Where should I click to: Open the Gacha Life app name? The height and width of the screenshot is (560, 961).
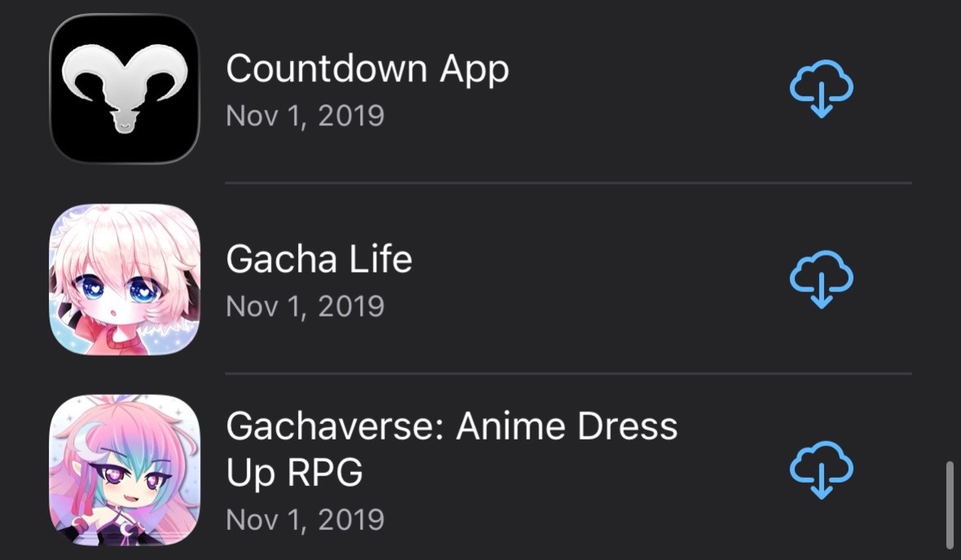318,259
